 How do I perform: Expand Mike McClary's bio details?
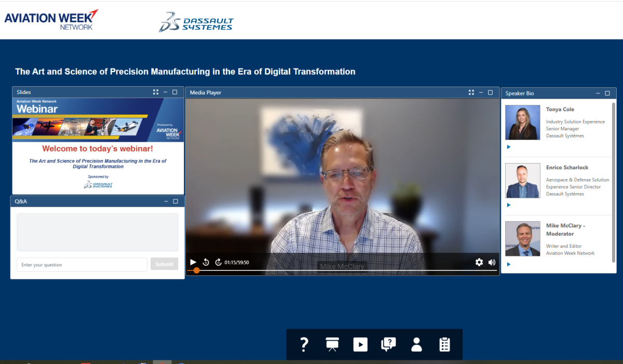click(509, 264)
